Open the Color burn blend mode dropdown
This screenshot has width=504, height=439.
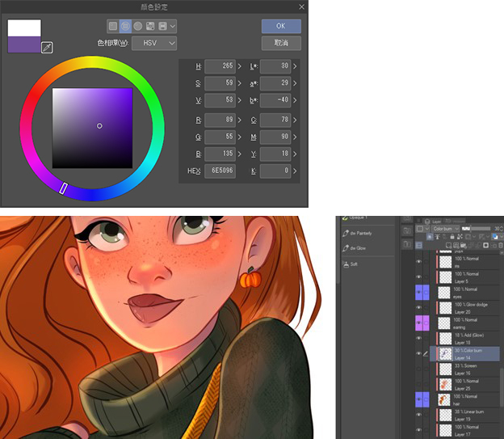pyautogui.click(x=446, y=229)
